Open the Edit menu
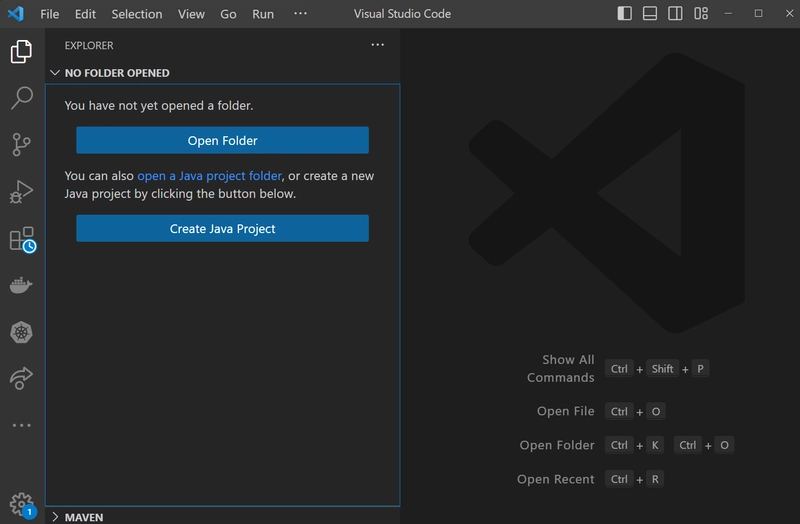The image size is (800, 524). (x=85, y=14)
